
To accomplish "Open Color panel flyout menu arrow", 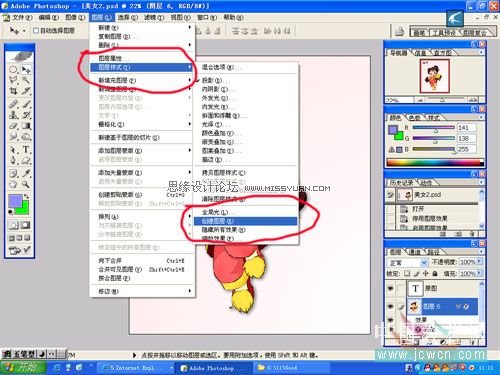I will pos(481,117).
